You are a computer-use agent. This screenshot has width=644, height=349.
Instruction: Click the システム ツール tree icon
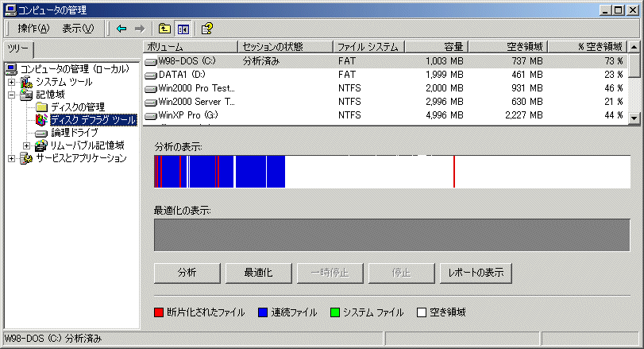coord(26,82)
